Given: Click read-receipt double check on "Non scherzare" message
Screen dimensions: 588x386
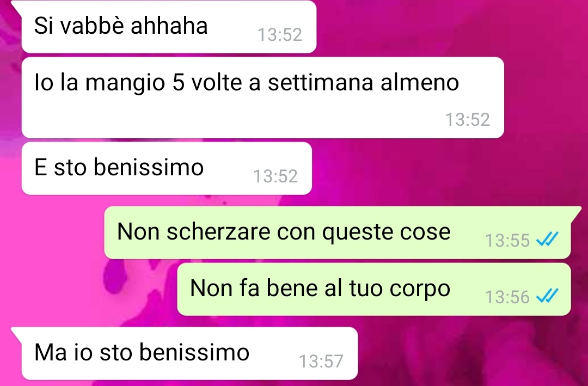Looking at the screenshot, I should [547, 239].
